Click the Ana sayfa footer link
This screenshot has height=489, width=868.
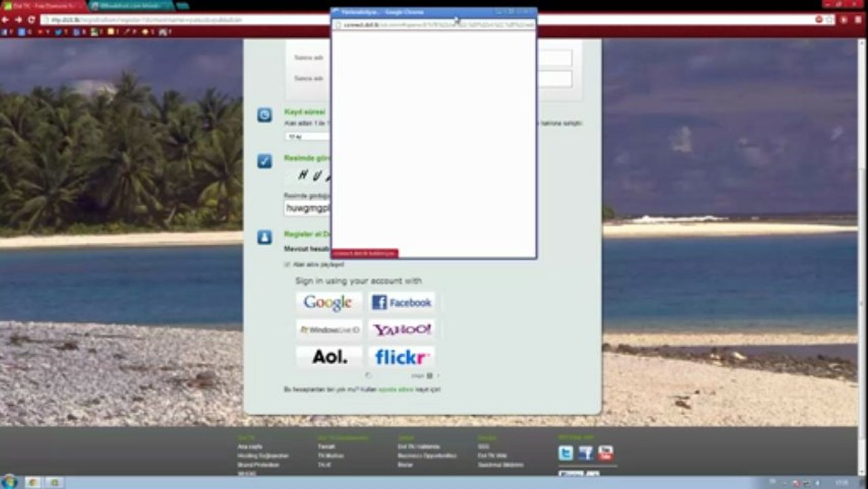[250, 447]
